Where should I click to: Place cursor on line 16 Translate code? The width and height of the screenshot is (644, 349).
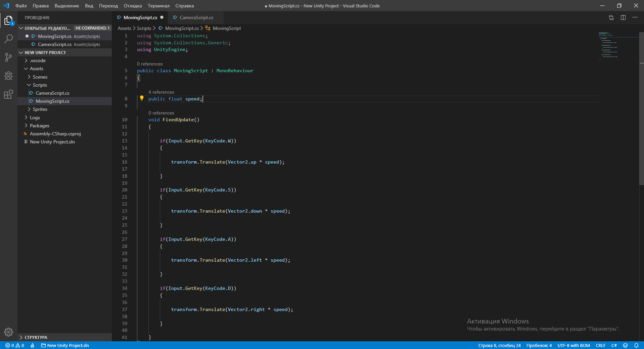pyautogui.click(x=228, y=162)
